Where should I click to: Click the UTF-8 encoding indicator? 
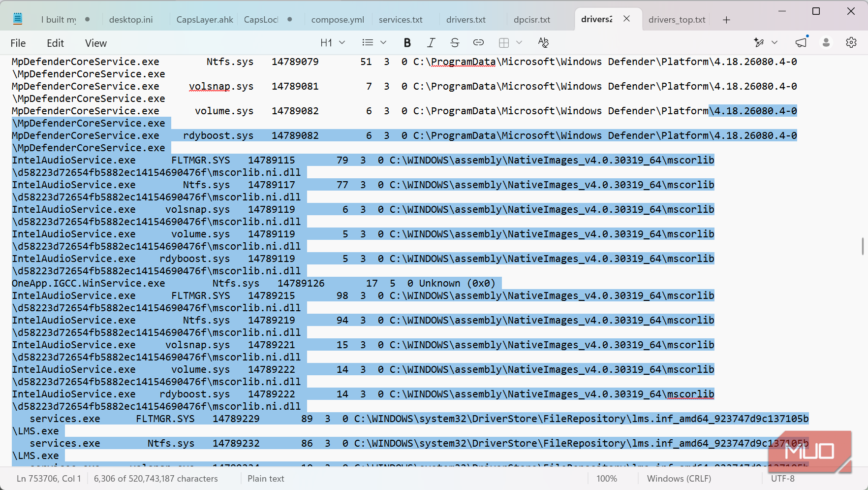(x=782, y=479)
